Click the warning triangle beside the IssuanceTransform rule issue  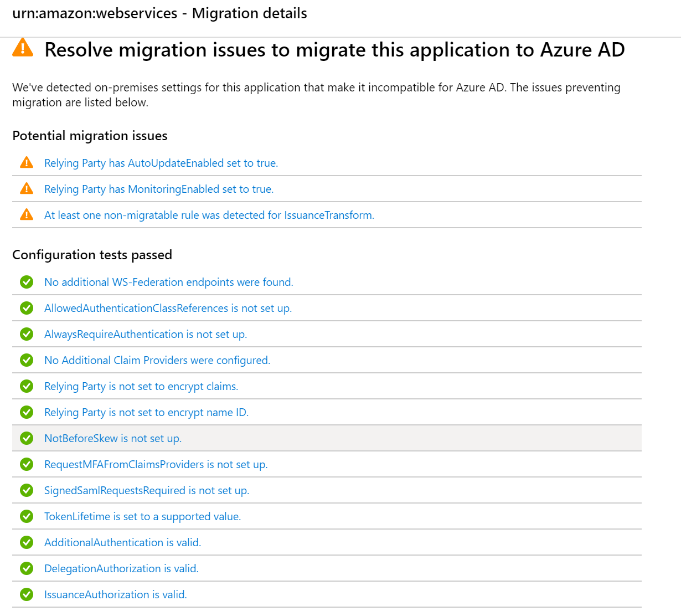(x=26, y=214)
